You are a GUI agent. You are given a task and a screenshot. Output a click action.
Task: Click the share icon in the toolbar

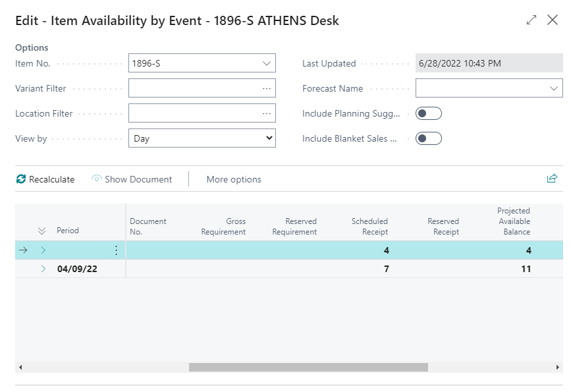coord(552,178)
